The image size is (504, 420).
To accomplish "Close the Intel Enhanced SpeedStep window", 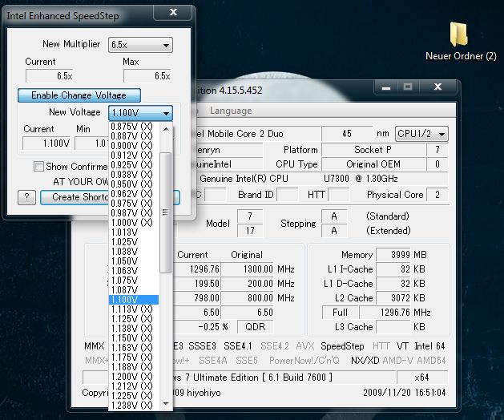I will (173, 12).
